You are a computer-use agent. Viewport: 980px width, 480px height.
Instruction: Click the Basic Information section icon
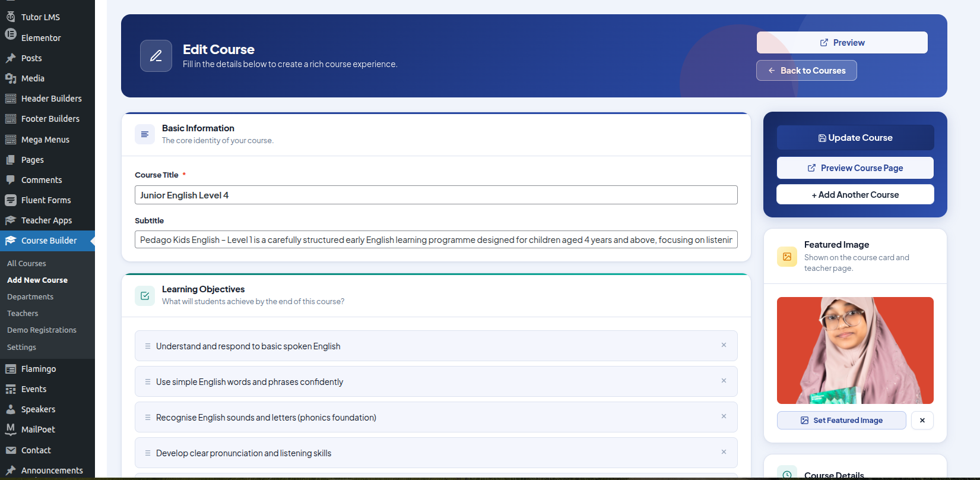click(x=145, y=134)
